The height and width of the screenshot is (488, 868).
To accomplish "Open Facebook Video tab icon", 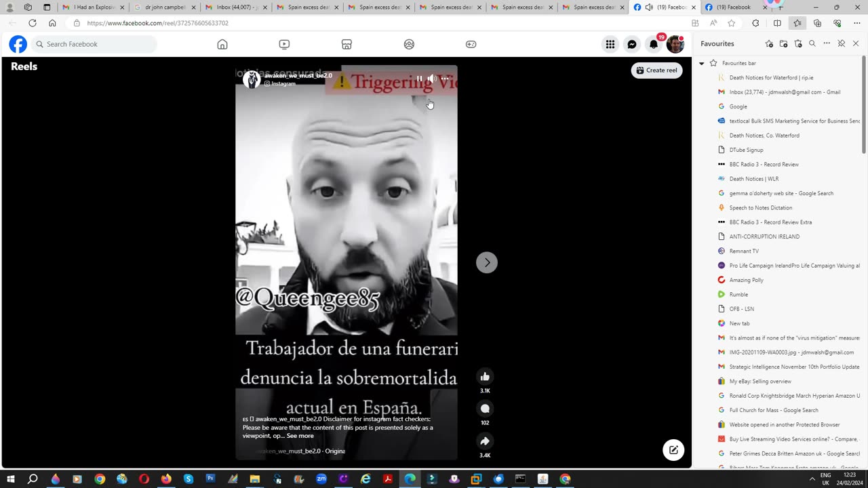I will tap(284, 44).
